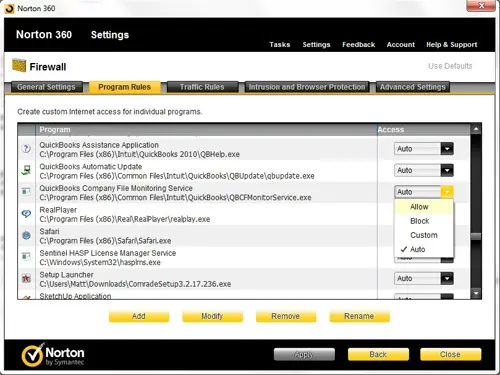Switch to the Traffic Rules tab
The height and width of the screenshot is (375, 500).
202,87
